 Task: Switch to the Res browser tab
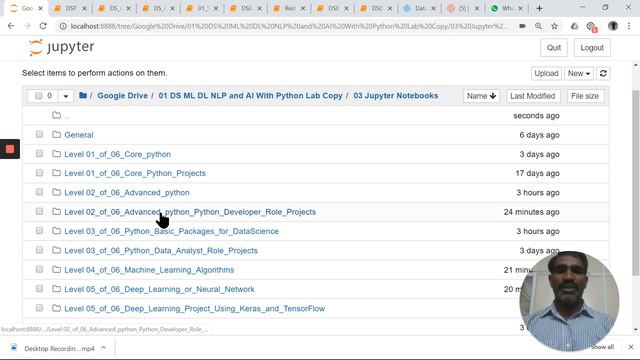click(289, 8)
